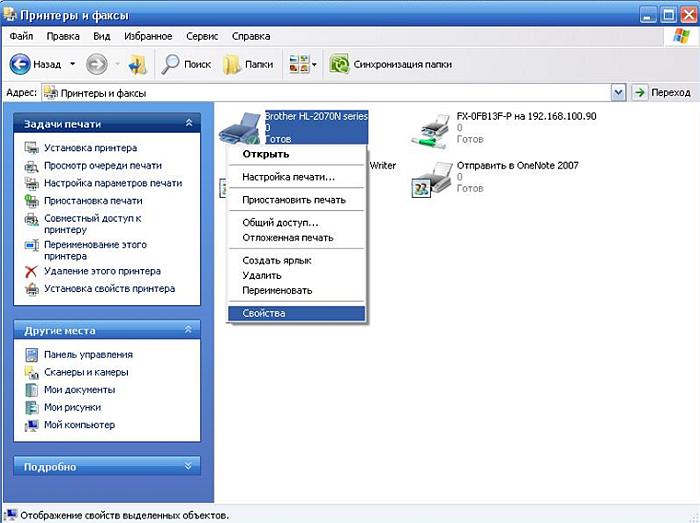The width and height of the screenshot is (700, 523).
Task: Select Настройка печати... from the context menu
Action: click(x=288, y=177)
